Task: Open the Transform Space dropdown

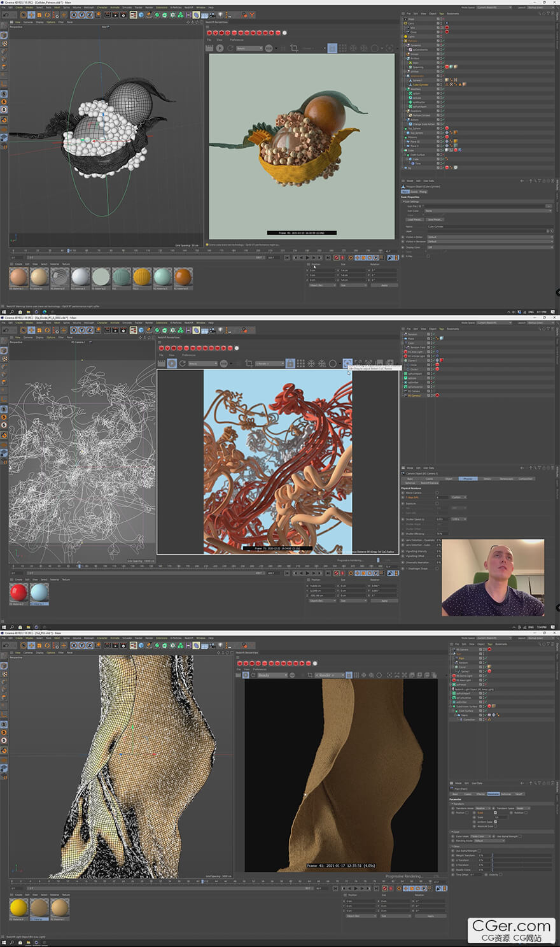Action: click(x=523, y=808)
